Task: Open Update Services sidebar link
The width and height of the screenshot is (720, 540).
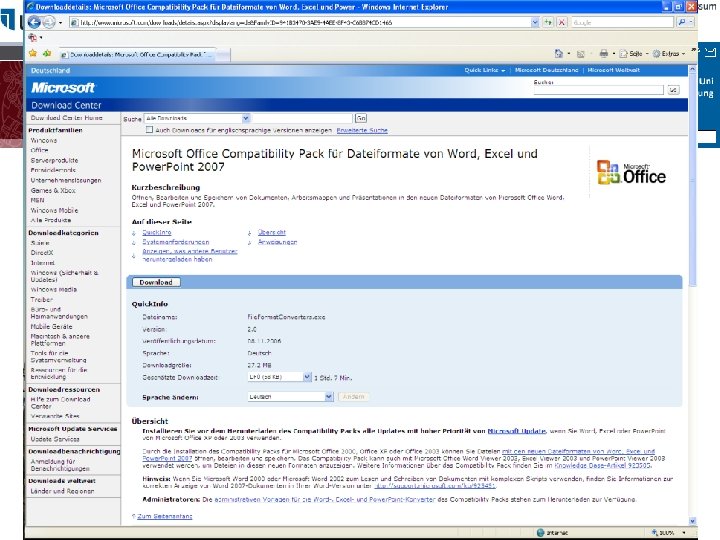Action: tap(55, 439)
